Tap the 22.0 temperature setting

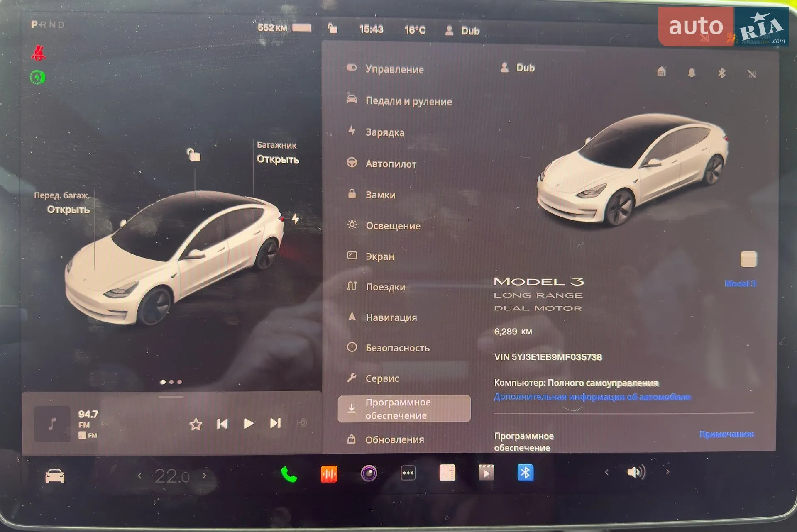pos(172,476)
